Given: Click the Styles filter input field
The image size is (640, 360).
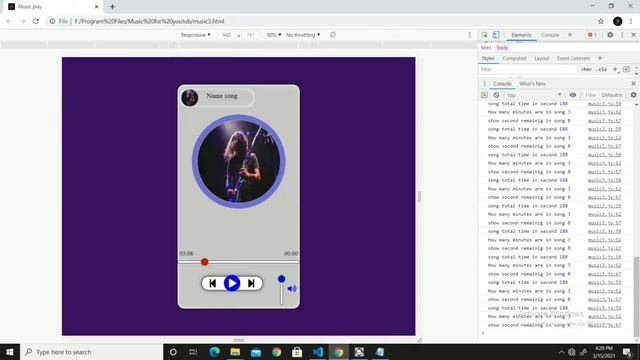Looking at the screenshot, I should point(529,69).
